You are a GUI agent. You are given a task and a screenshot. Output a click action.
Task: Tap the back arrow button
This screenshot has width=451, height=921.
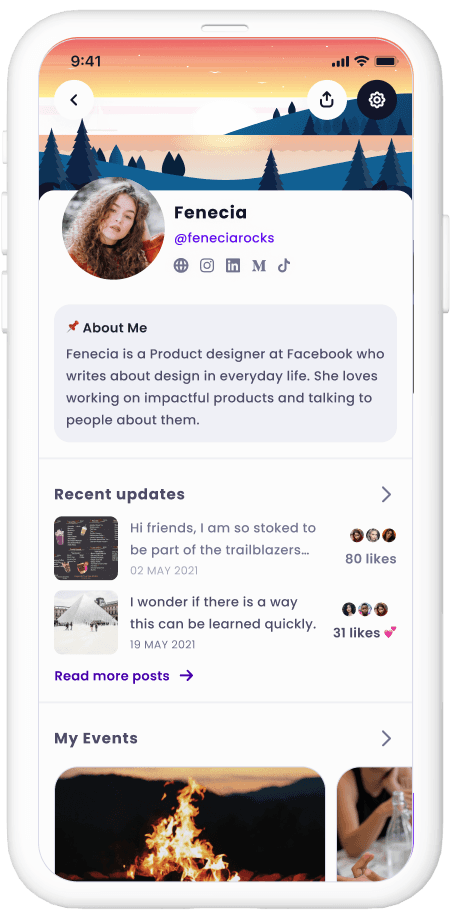pos(74,100)
